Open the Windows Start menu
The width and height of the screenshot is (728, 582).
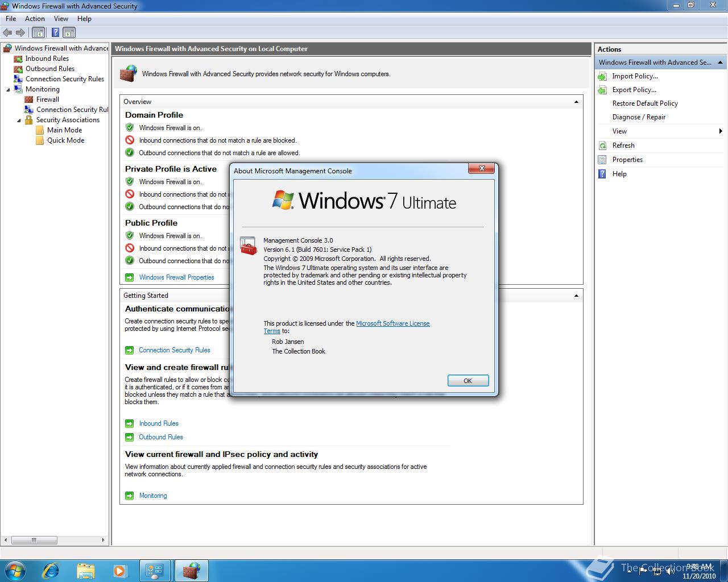(15, 570)
